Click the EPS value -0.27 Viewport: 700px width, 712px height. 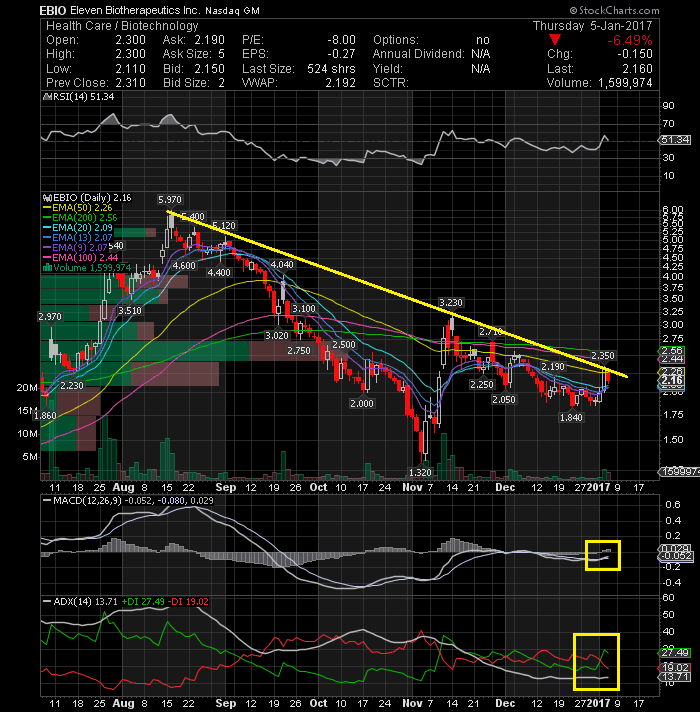tap(341, 54)
